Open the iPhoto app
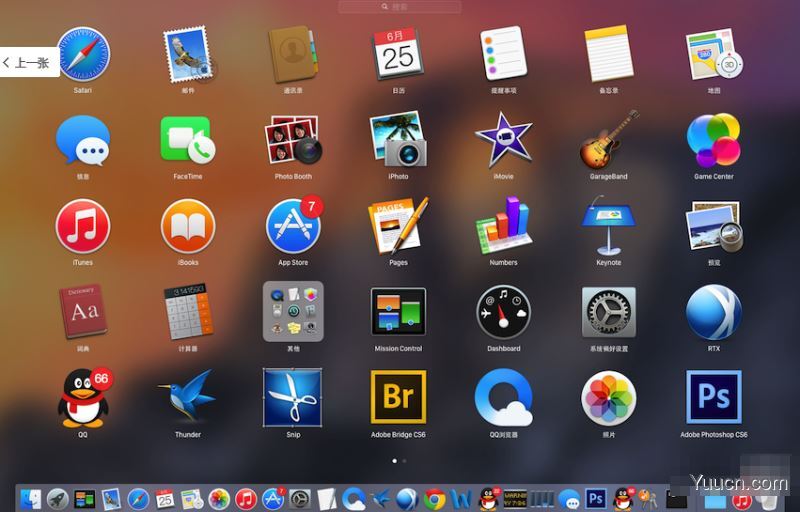This screenshot has height=512, width=800. (x=398, y=139)
